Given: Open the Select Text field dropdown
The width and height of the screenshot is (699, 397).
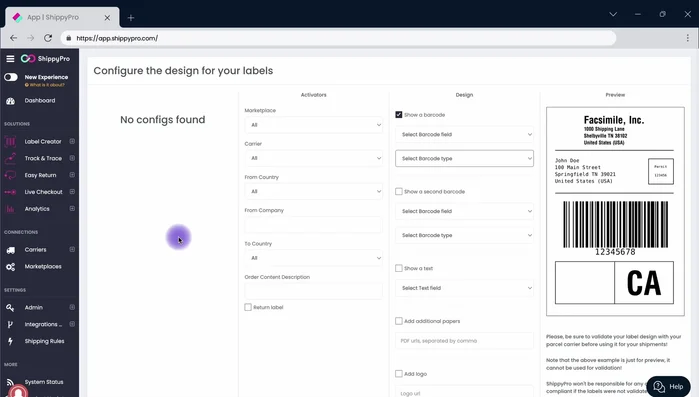Looking at the screenshot, I should [464, 288].
